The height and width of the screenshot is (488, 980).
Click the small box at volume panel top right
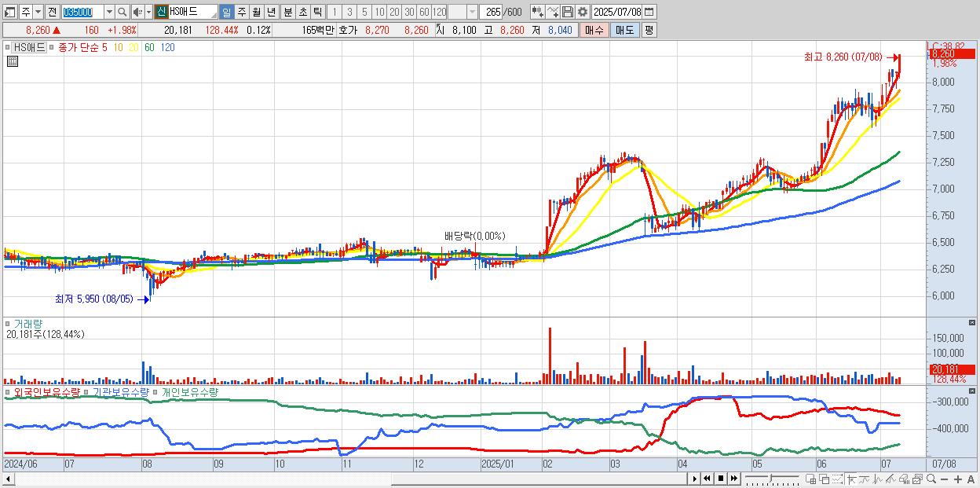(x=973, y=322)
